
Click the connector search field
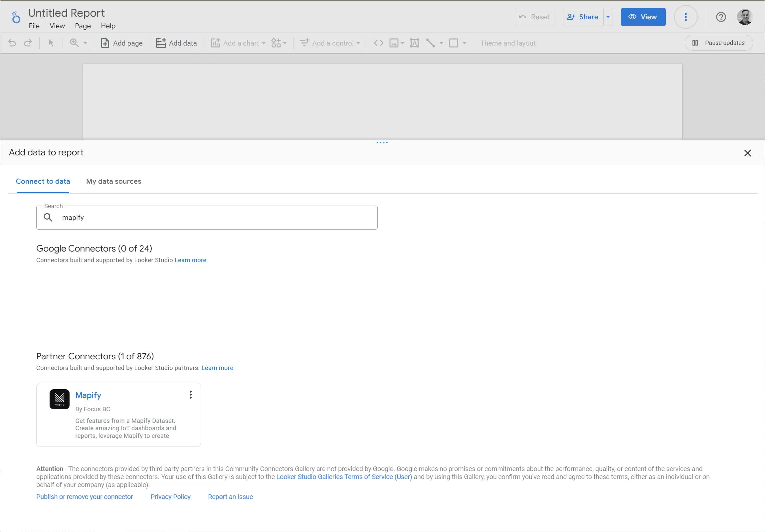(207, 218)
